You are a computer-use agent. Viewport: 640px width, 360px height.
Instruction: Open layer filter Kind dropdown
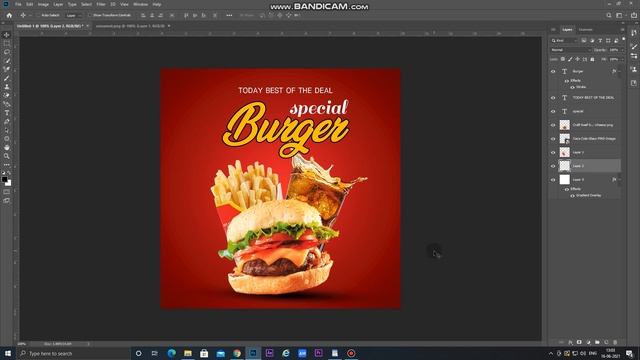(x=564, y=40)
